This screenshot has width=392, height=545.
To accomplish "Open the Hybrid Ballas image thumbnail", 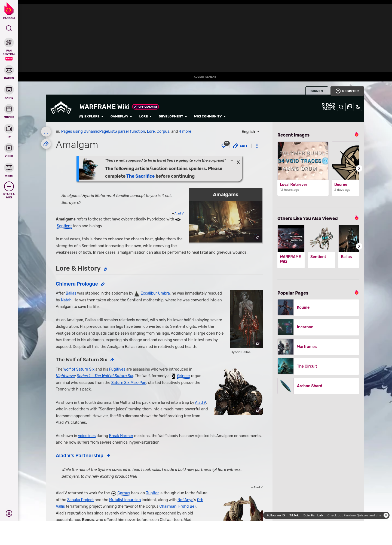I will click(246, 319).
